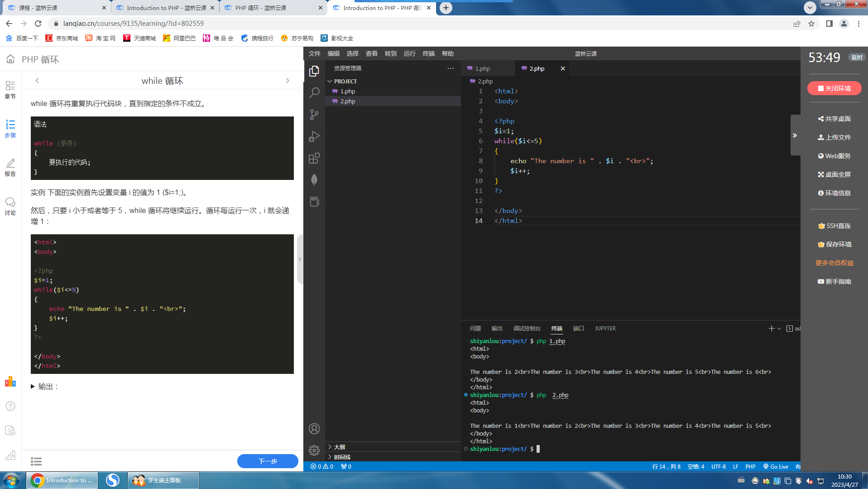868x489 pixels.
Task: Open Sogou browser in the taskbar
Action: [113, 480]
